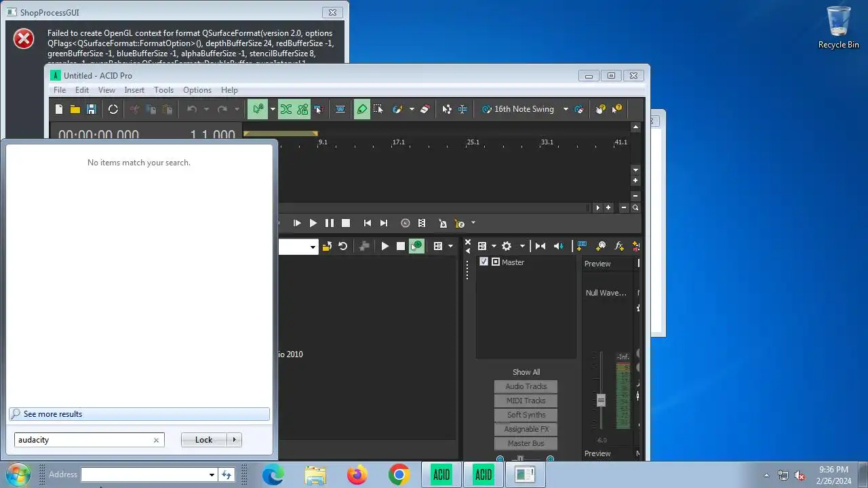The height and width of the screenshot is (488, 868).
Task: Open the Edit menu in ACID Pro
Action: click(82, 90)
